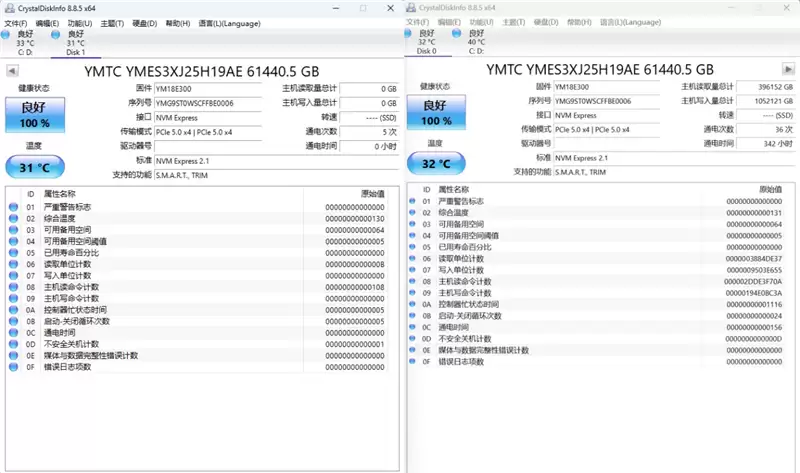Open 编辑(E) menu in left window
The width and height of the screenshot is (800, 473).
click(47, 23)
